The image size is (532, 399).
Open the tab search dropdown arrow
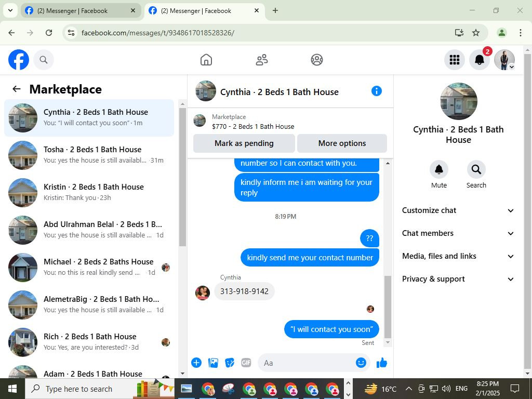[10, 10]
